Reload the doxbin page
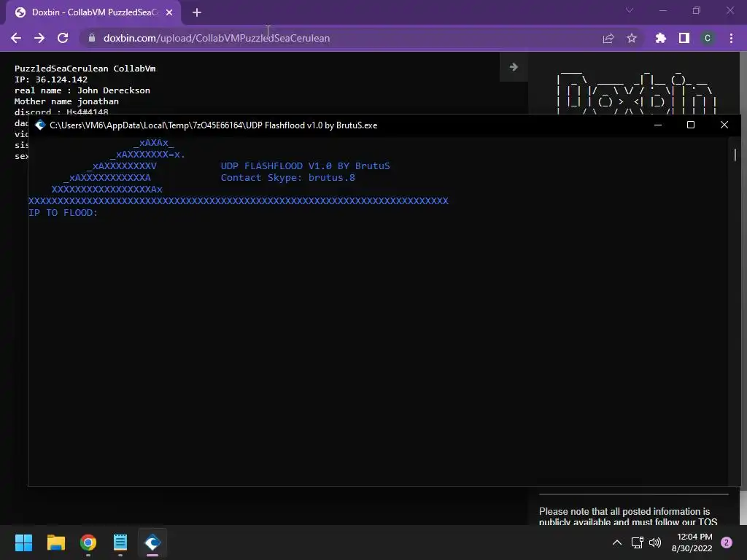Viewport: 747px width, 560px height. [x=63, y=38]
